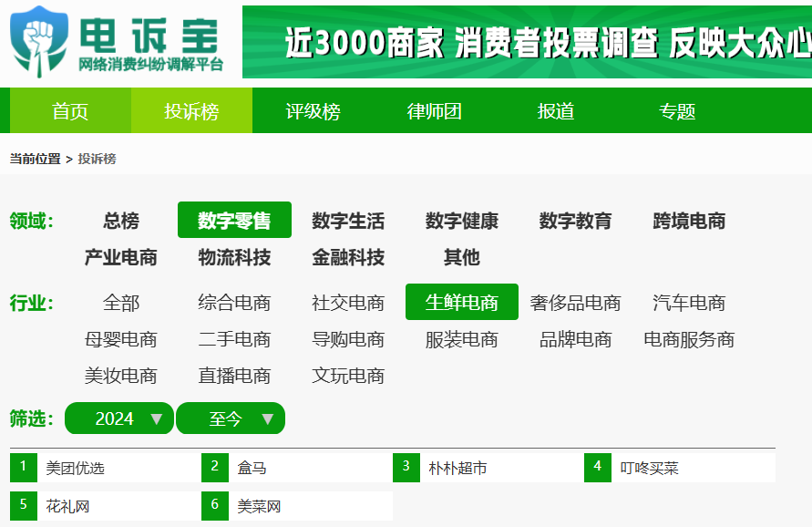Filter by 母婴电商 industry
The height and width of the screenshot is (527, 812).
point(121,339)
